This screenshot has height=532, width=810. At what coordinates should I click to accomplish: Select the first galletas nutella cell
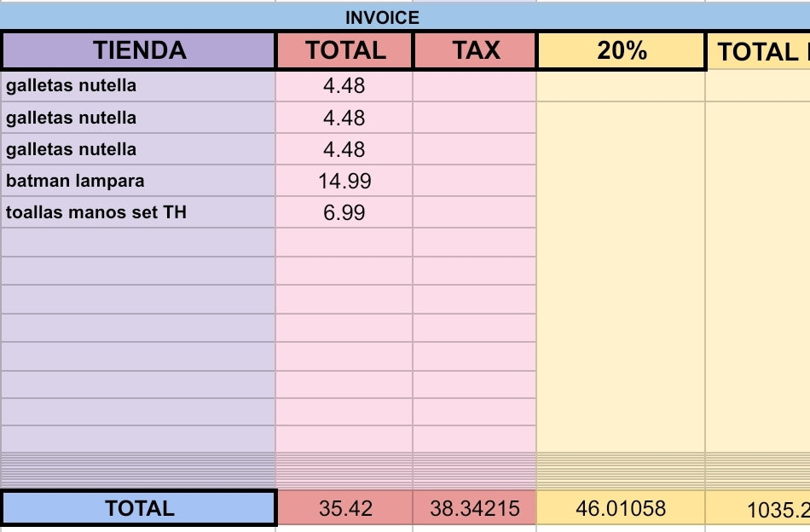(139, 86)
